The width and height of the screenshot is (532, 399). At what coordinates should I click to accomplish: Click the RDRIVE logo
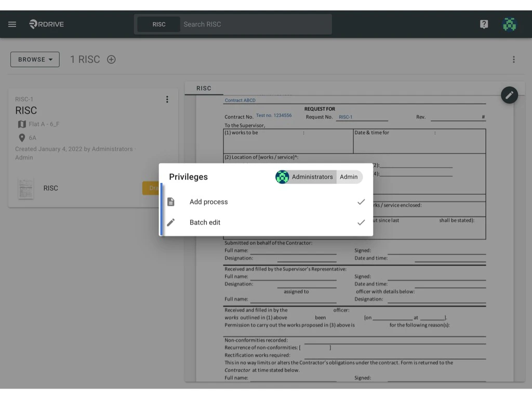point(46,24)
